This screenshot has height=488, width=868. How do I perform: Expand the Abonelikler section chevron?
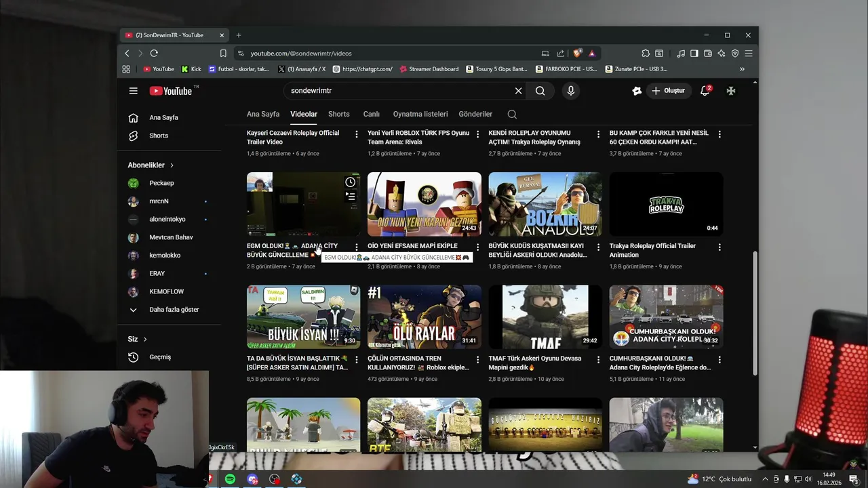(x=172, y=165)
